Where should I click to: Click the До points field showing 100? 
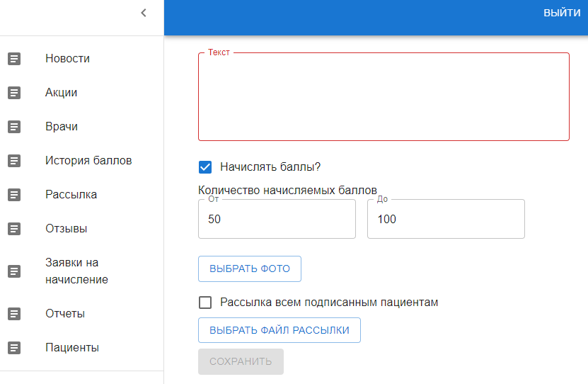(446, 219)
